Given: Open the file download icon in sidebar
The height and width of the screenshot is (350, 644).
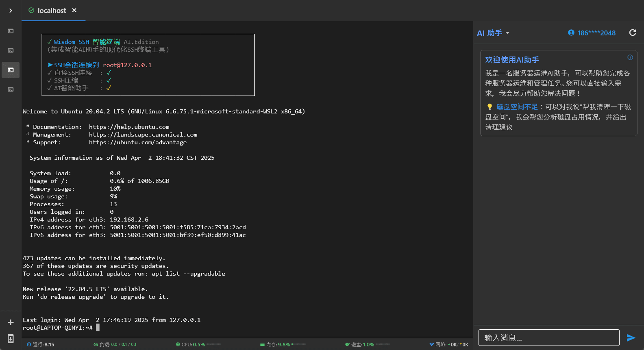Looking at the screenshot, I should coord(11,339).
